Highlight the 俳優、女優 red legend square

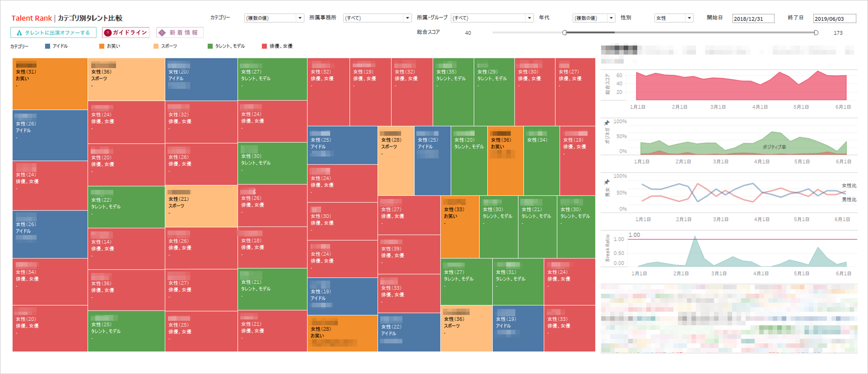[x=264, y=46]
